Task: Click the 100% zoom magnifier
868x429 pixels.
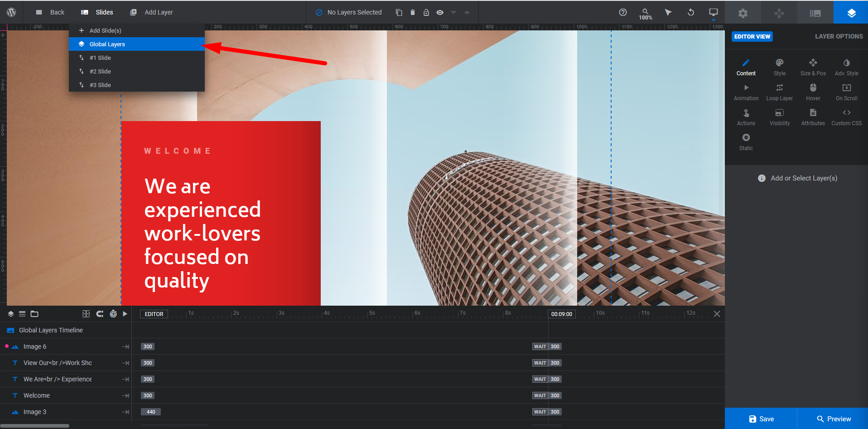Action: click(646, 14)
